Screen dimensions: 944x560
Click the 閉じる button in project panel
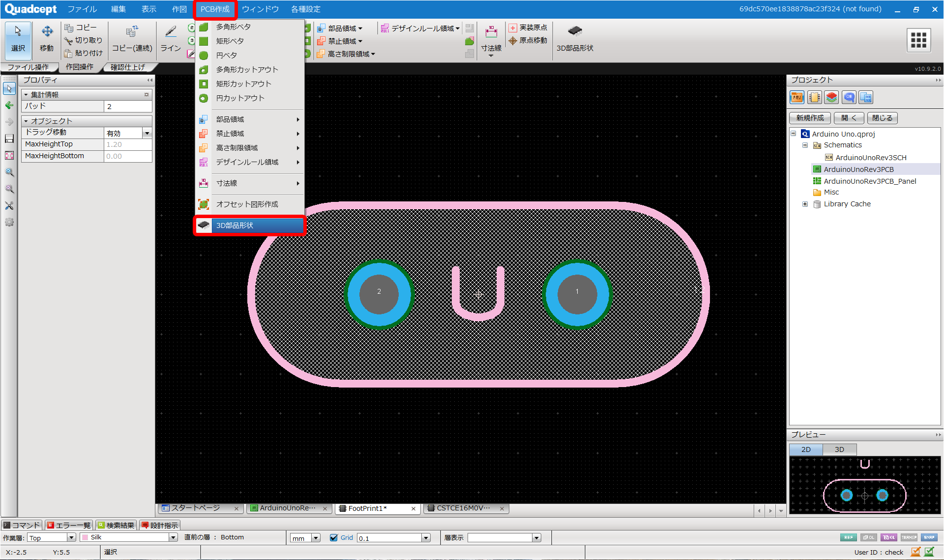click(882, 118)
